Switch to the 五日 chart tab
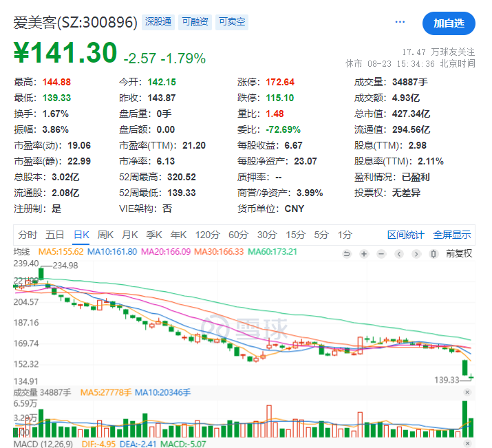The height and width of the screenshot is (448, 492). (55, 235)
